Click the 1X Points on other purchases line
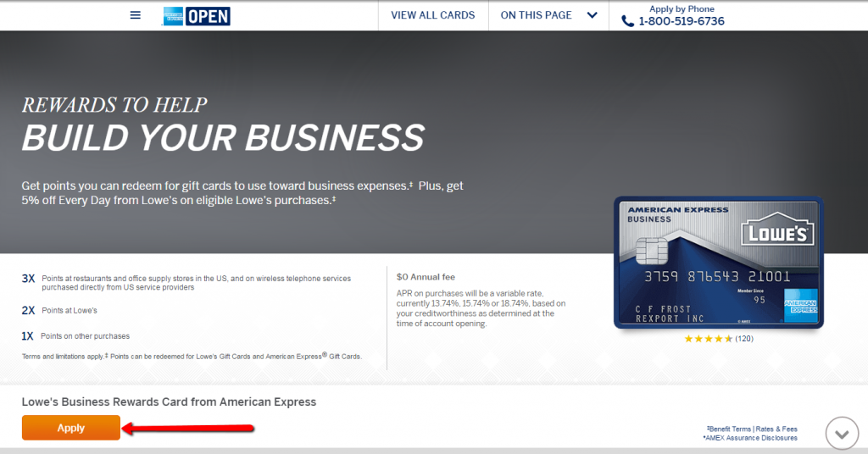The width and height of the screenshot is (868, 454). click(75, 335)
